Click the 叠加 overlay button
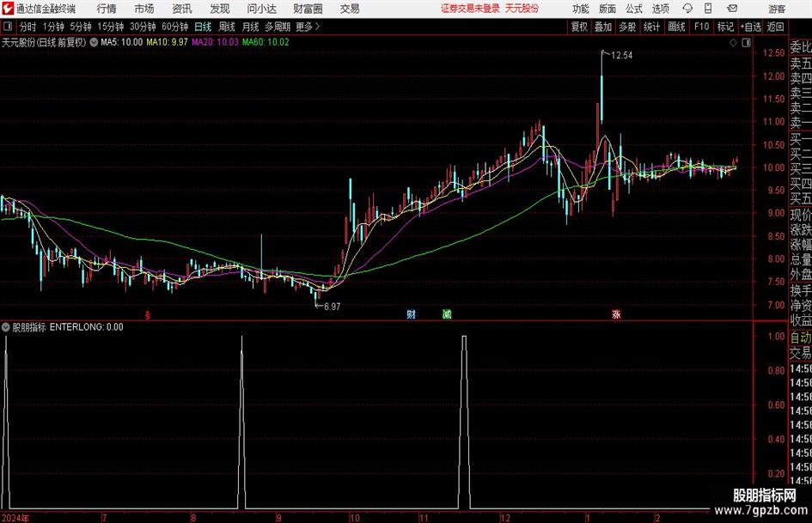This screenshot has height=523, width=812. [x=603, y=27]
